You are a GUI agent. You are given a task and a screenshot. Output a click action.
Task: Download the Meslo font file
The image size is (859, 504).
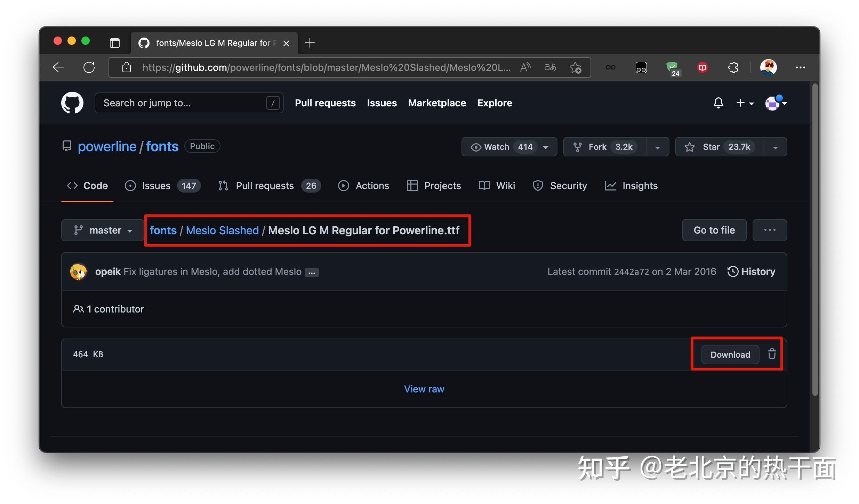pos(730,354)
